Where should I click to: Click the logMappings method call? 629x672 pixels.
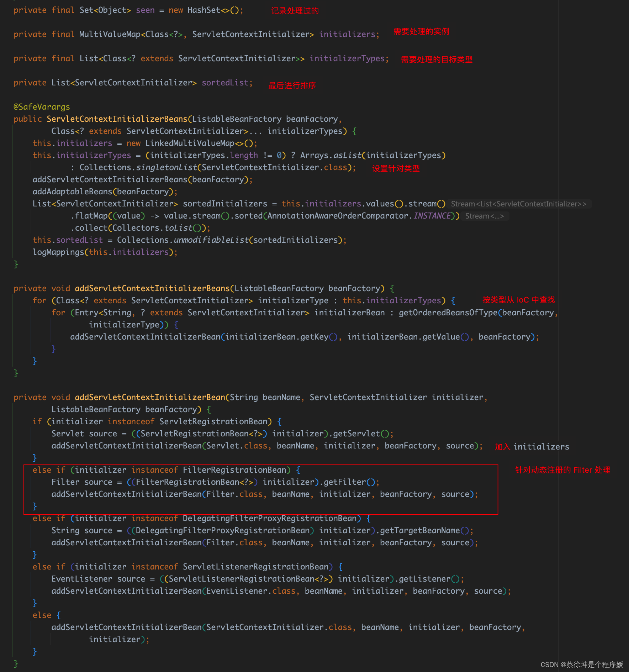[x=58, y=252]
